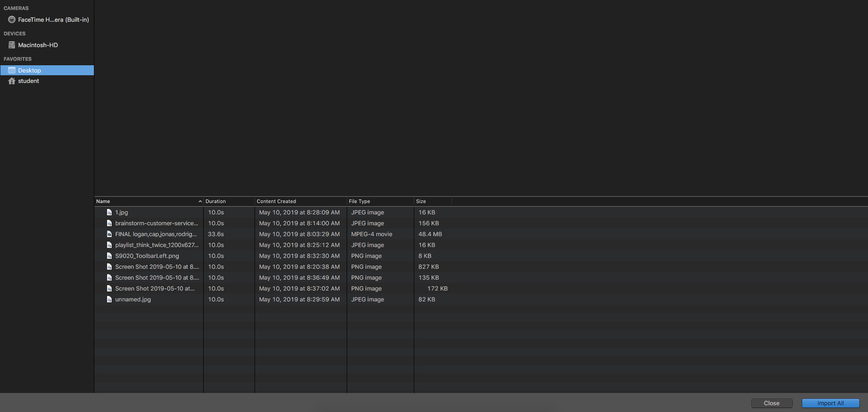Click the 8 KB size cell
Viewport: 868px width, 412px height.
[425, 256]
